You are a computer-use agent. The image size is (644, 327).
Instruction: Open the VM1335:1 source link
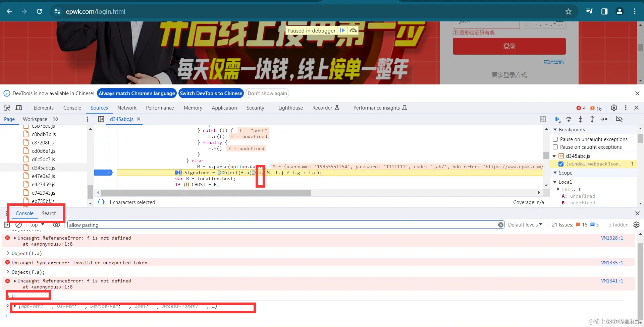[x=612, y=263]
